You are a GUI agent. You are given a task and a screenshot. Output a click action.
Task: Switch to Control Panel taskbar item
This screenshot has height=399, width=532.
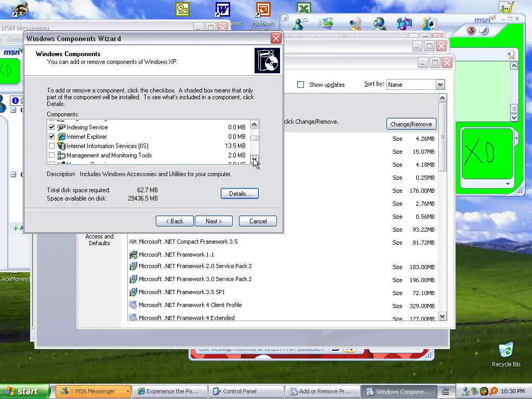(246, 391)
